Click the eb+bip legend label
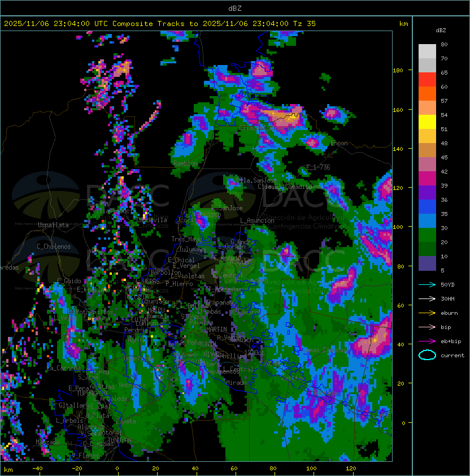 (x=451, y=341)
